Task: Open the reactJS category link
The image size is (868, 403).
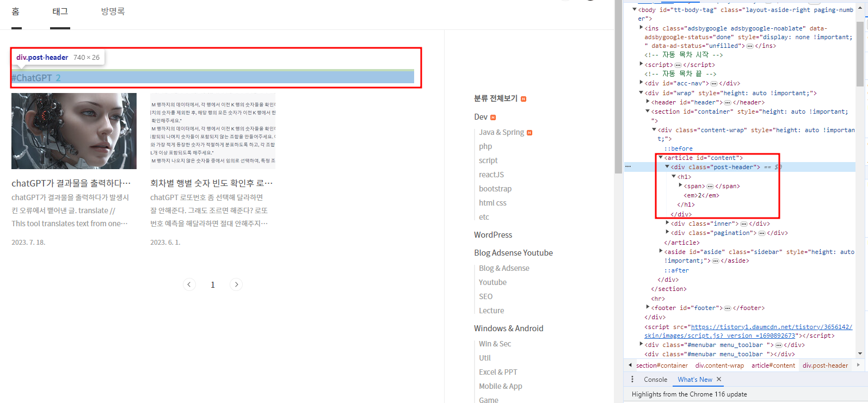Action: pos(491,175)
